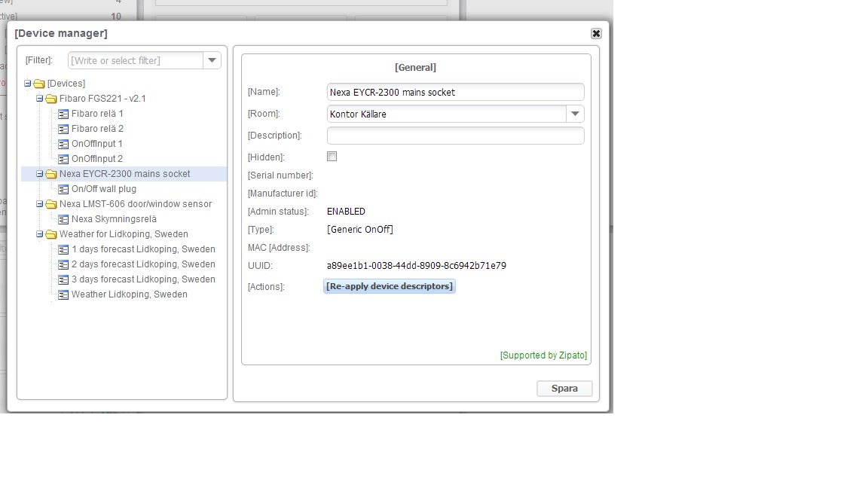Select OnOffInput 2 tree row
This screenshot has width=868, height=488.
(97, 159)
